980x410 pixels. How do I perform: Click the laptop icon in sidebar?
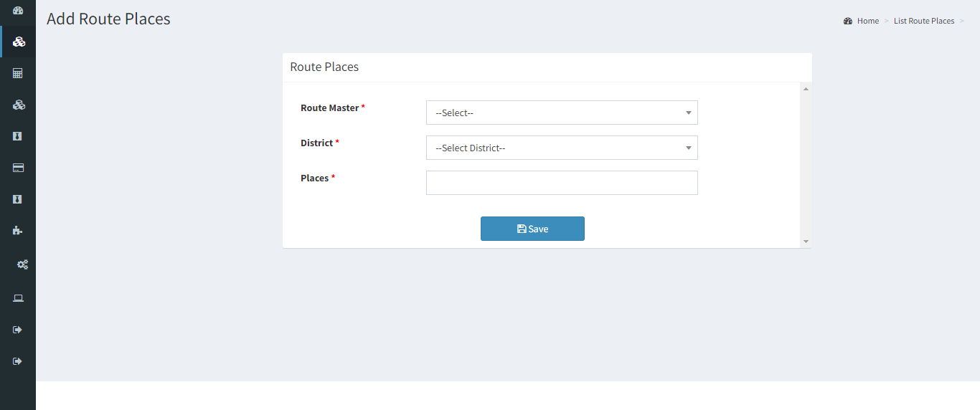18,298
